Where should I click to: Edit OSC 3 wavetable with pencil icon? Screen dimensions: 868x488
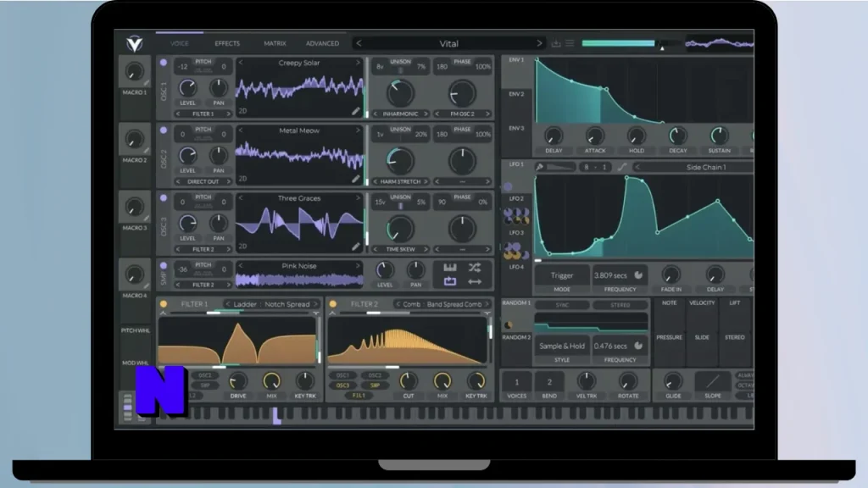[x=355, y=247]
